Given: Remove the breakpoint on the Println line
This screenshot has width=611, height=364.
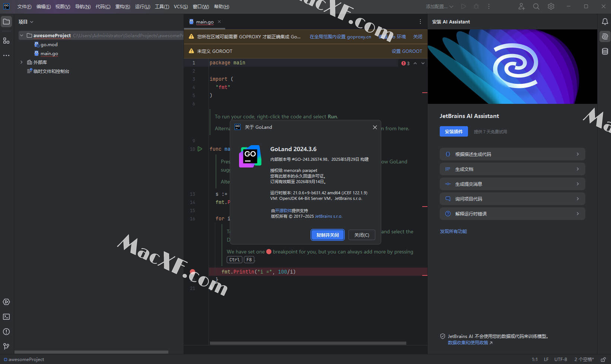Looking at the screenshot, I should tap(192, 272).
